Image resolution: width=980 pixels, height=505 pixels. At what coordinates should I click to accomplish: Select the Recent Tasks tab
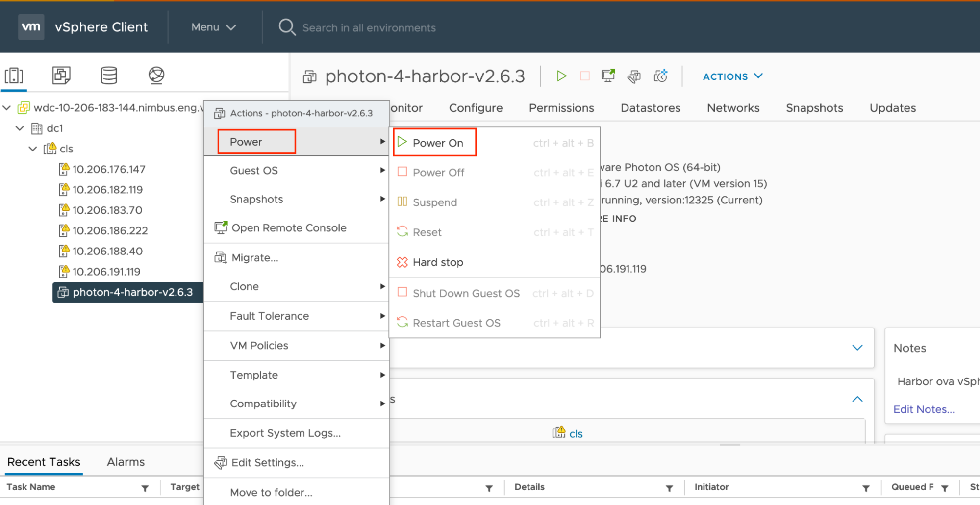44,462
